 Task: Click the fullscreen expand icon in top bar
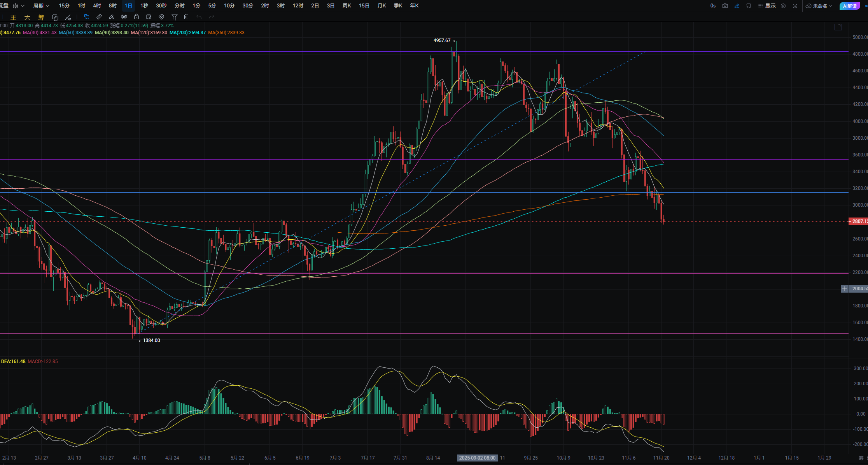pyautogui.click(x=795, y=6)
